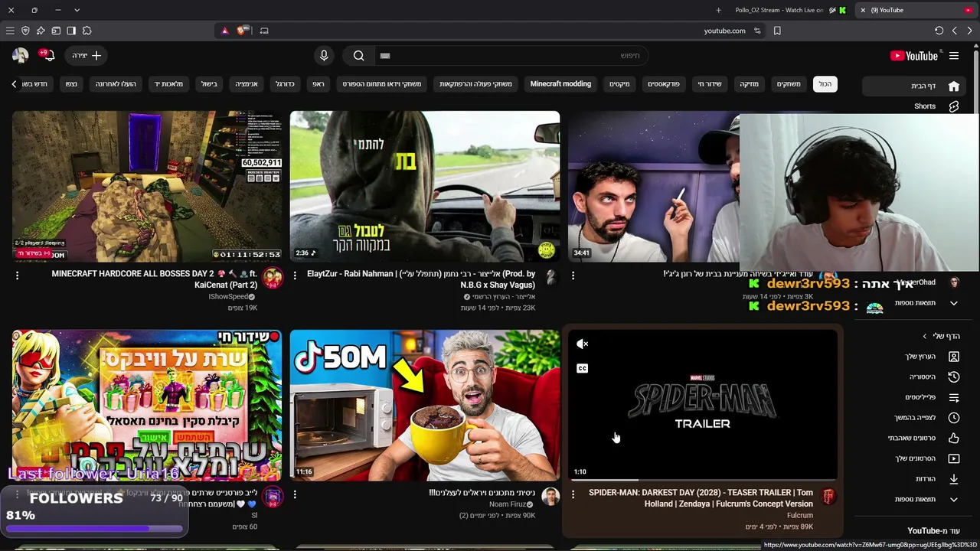The height and width of the screenshot is (551, 980).
Task: Select the 'ראפ' filter chip
Action: point(318,84)
